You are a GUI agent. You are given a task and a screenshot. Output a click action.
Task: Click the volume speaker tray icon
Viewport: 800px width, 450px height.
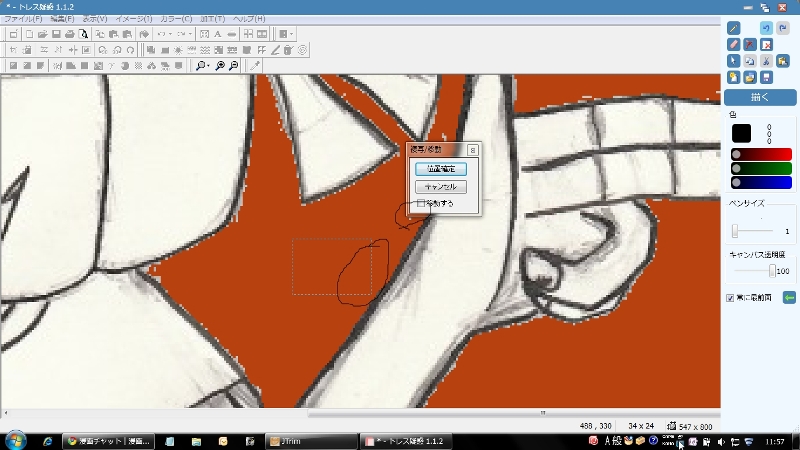pyautogui.click(x=721, y=442)
